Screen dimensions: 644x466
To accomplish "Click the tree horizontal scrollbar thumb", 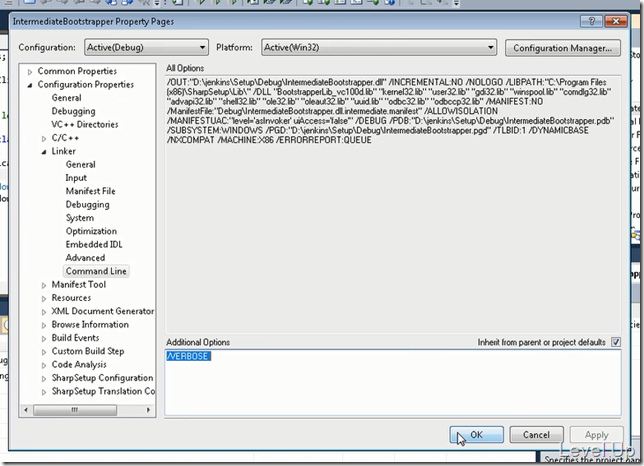I will point(75,410).
